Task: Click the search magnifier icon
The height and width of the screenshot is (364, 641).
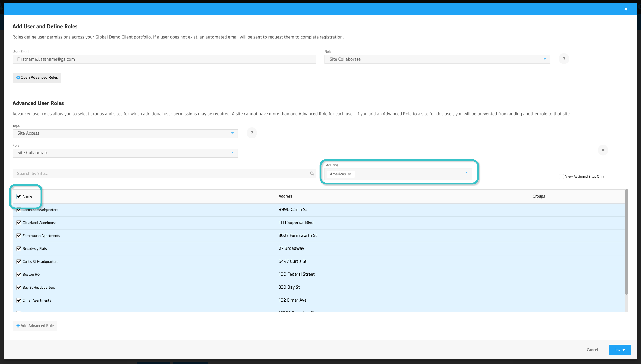Action: pyautogui.click(x=312, y=173)
